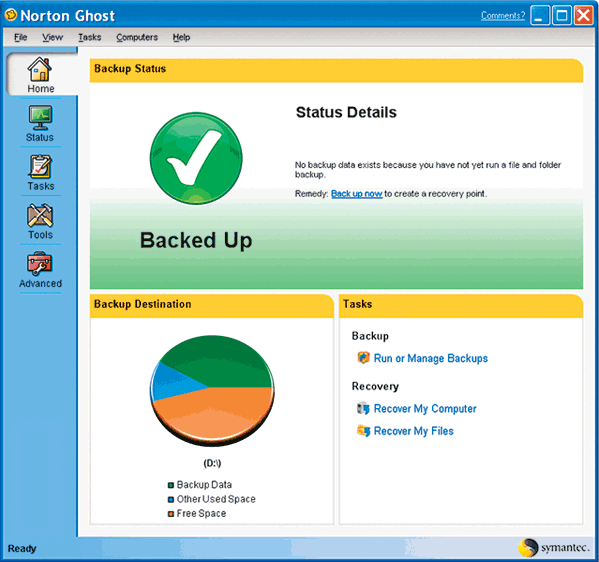Click the Recover My Computer icon
Screen dimensions: 599x562
point(363,408)
